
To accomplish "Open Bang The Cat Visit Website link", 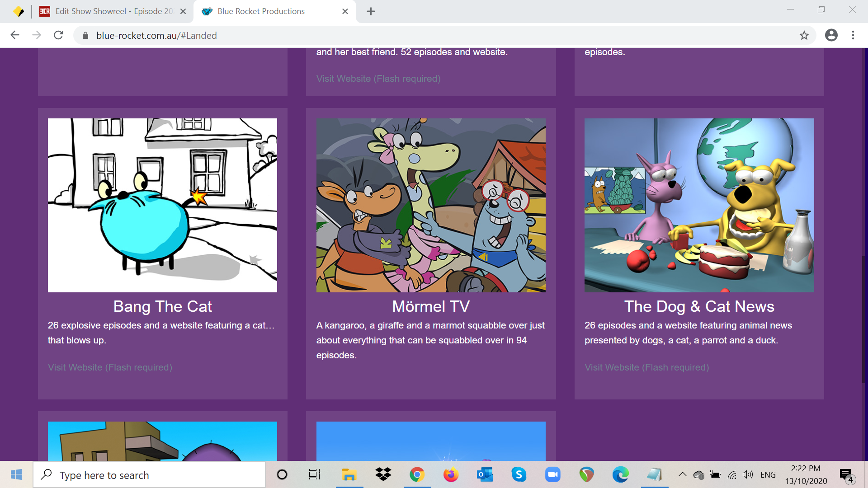I will 110,367.
